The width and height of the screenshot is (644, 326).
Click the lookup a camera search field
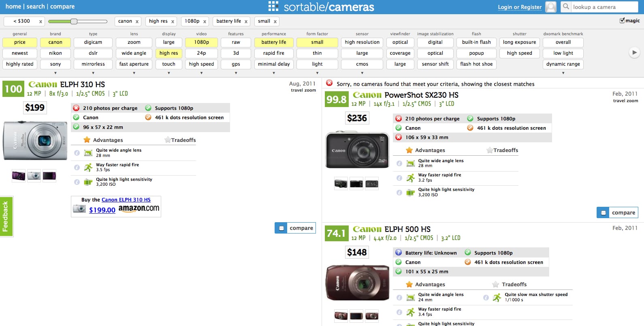(x=603, y=7)
